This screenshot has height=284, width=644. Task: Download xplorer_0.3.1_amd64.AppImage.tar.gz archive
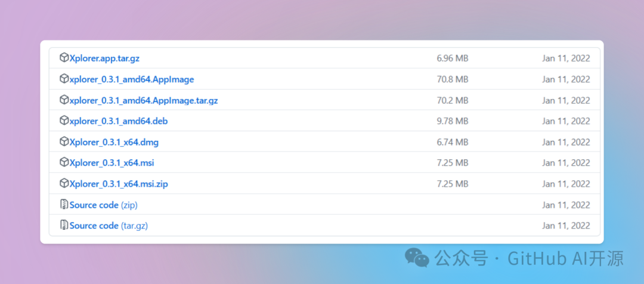tap(144, 100)
